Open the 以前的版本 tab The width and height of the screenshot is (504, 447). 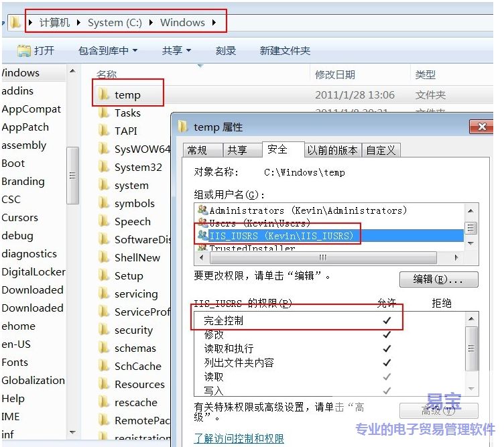click(x=332, y=150)
